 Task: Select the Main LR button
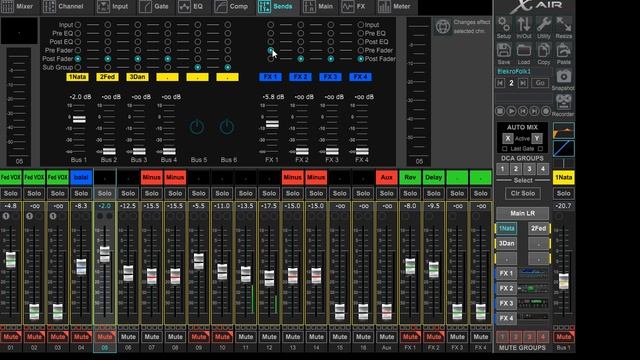point(522,213)
